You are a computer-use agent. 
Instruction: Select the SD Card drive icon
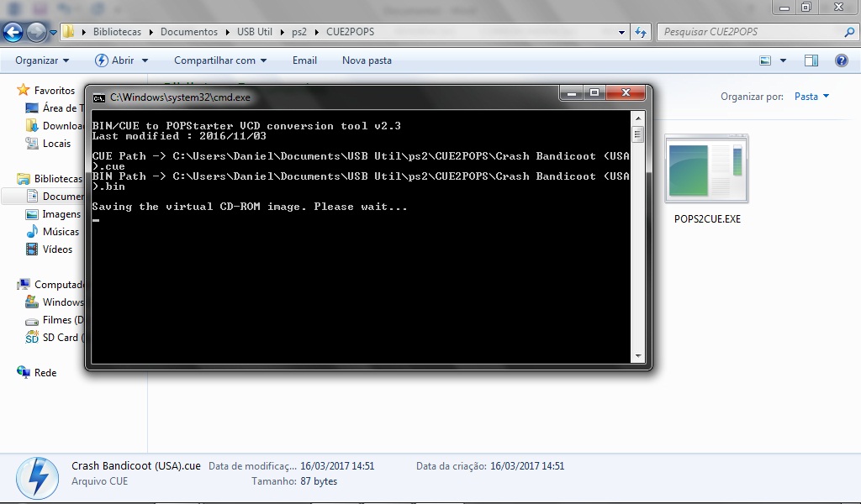coord(32,338)
